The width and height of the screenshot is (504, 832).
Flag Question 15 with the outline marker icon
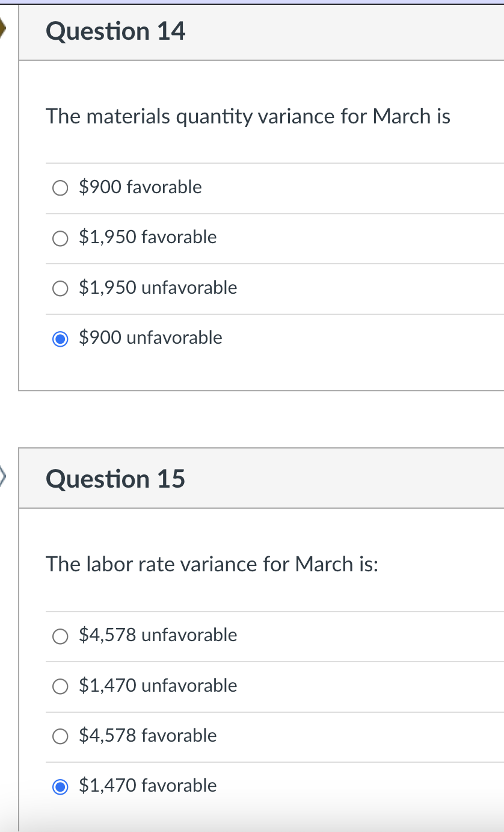(4, 477)
